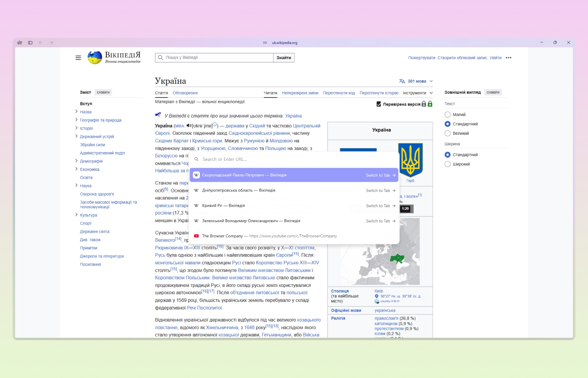Screen dimensions: 588x378
Task: Open the 301 мова languages dropdown
Action: pos(416,81)
